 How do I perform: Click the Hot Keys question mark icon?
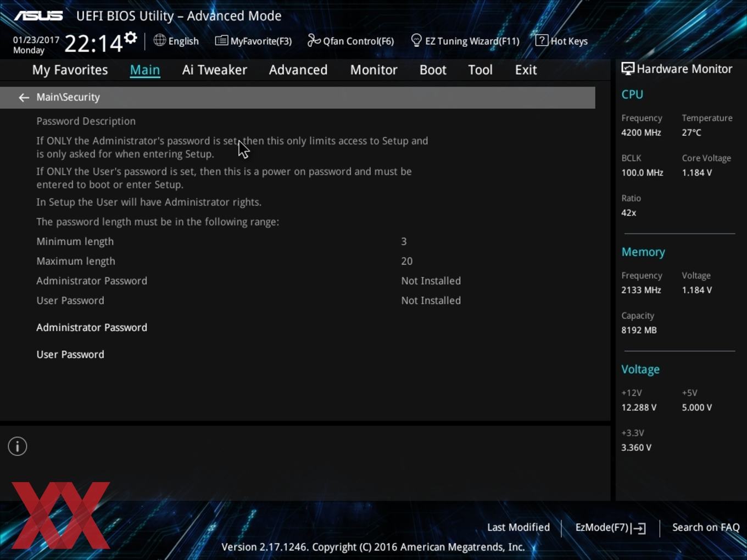(x=542, y=40)
